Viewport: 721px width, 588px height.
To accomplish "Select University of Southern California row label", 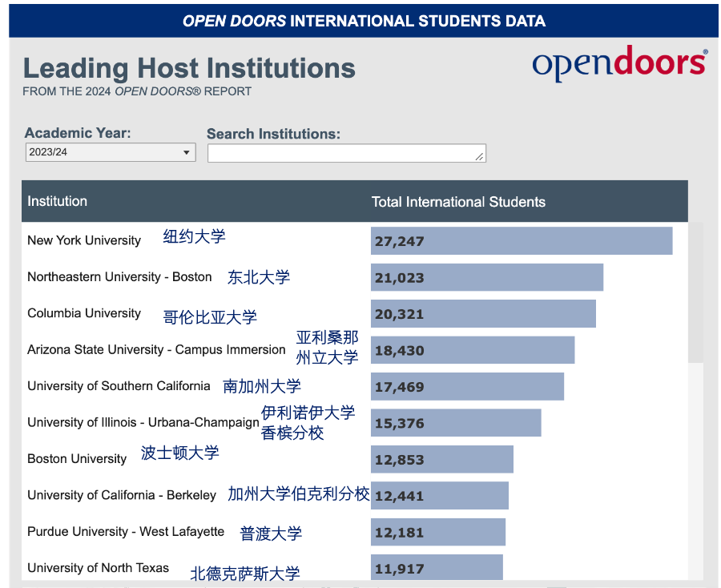I will (x=119, y=385).
